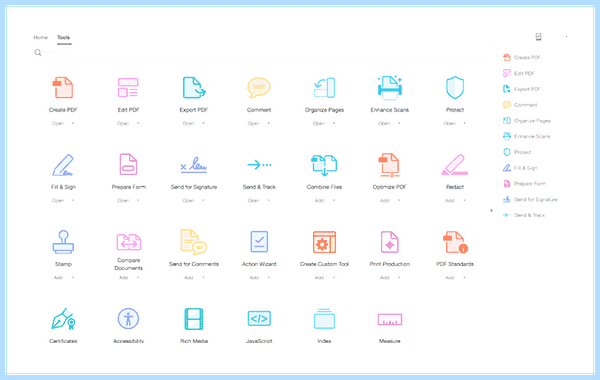Select Send & Track in the right sidebar

[x=524, y=215]
